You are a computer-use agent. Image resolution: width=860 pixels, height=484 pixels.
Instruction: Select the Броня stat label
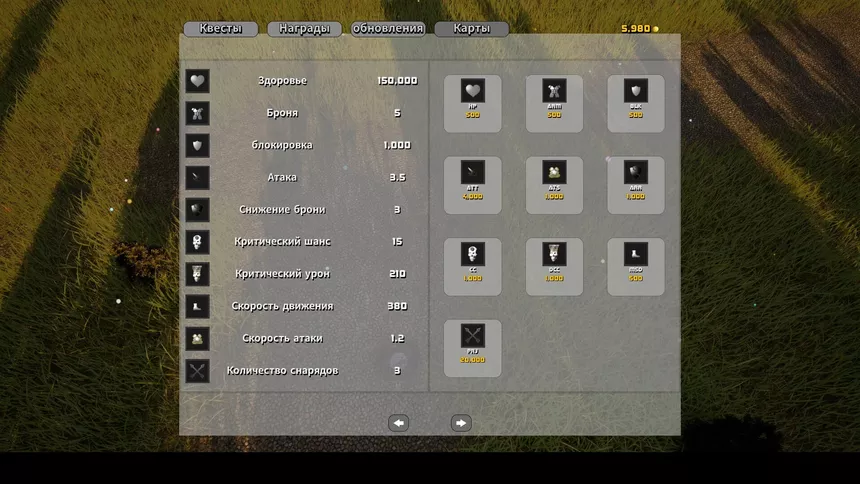pyautogui.click(x=282, y=113)
